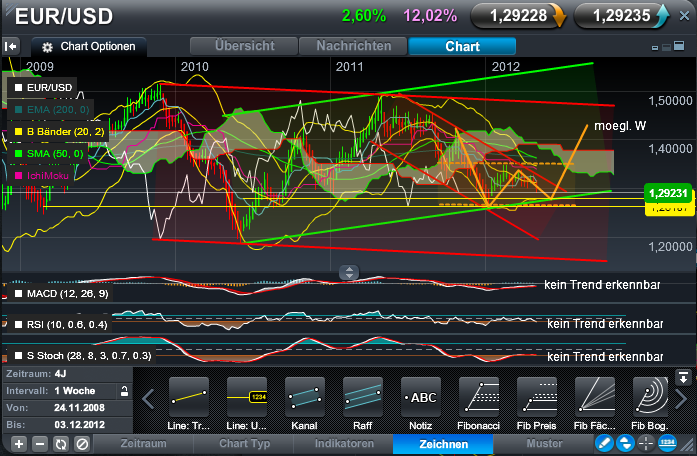The width and height of the screenshot is (697, 456).
Task: Toggle the crosshair cursor icon
Action: tap(646, 443)
